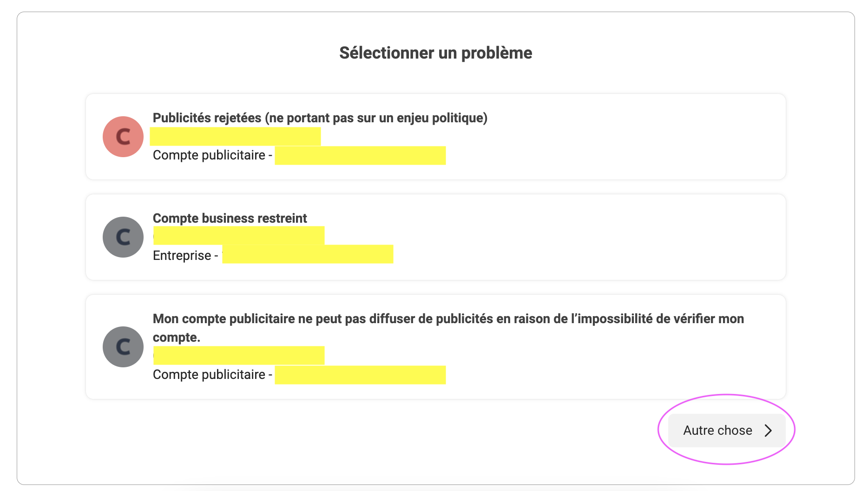Click the yellow block directly below Publicités rejetées
868x491 pixels.
[235, 137]
